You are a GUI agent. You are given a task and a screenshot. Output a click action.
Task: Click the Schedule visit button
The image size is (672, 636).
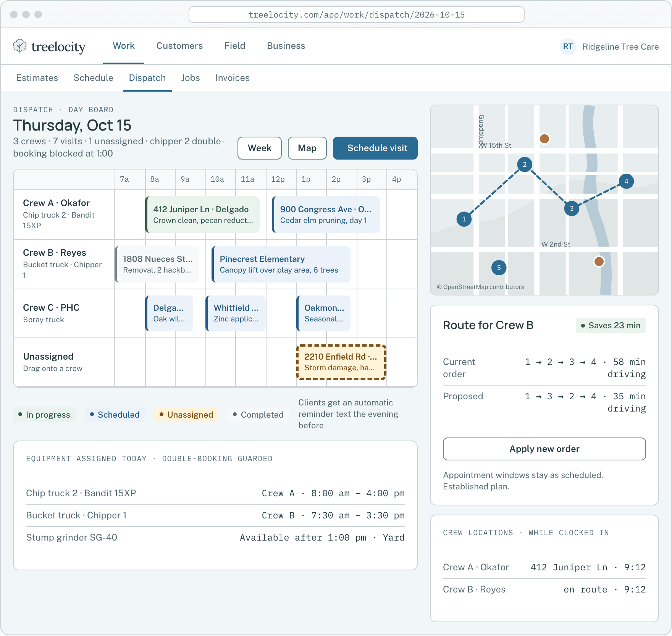pos(375,148)
